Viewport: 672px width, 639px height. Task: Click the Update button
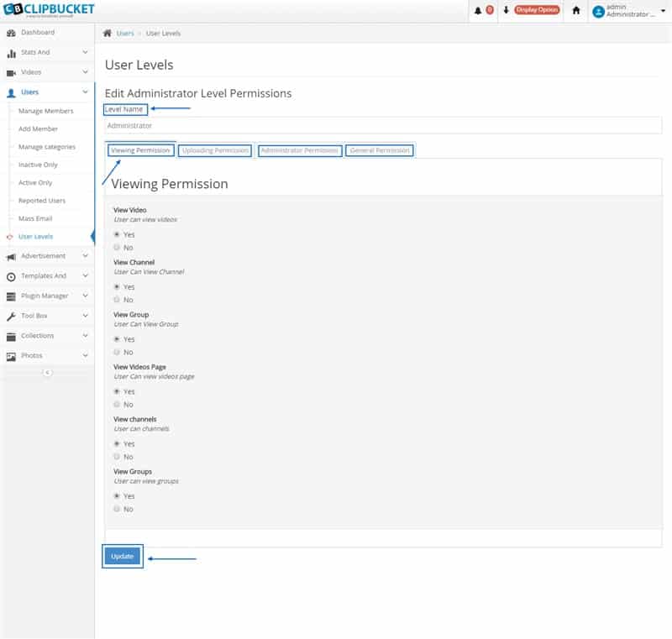(x=123, y=557)
